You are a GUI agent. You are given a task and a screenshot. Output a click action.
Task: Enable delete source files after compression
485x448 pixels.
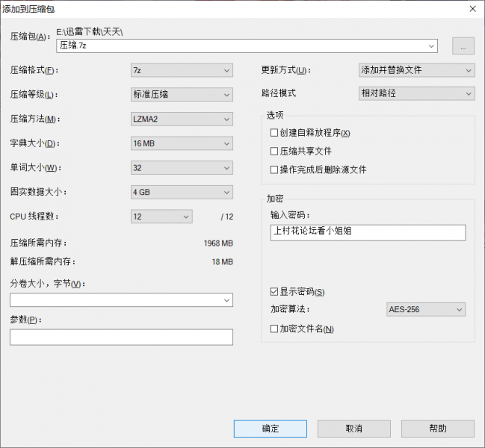(274, 169)
